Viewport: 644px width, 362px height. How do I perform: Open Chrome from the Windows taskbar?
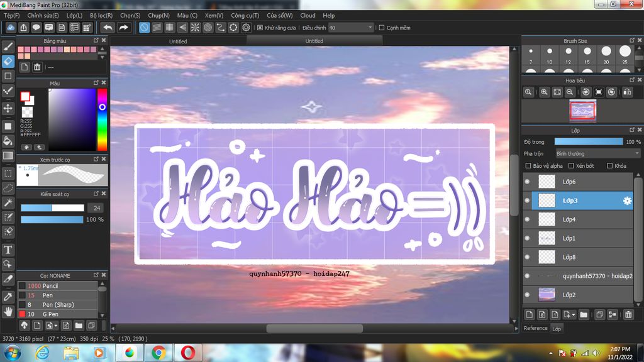coord(158,353)
